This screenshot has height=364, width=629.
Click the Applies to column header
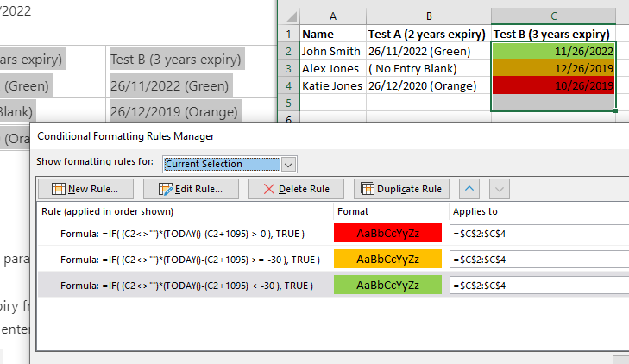(x=475, y=211)
